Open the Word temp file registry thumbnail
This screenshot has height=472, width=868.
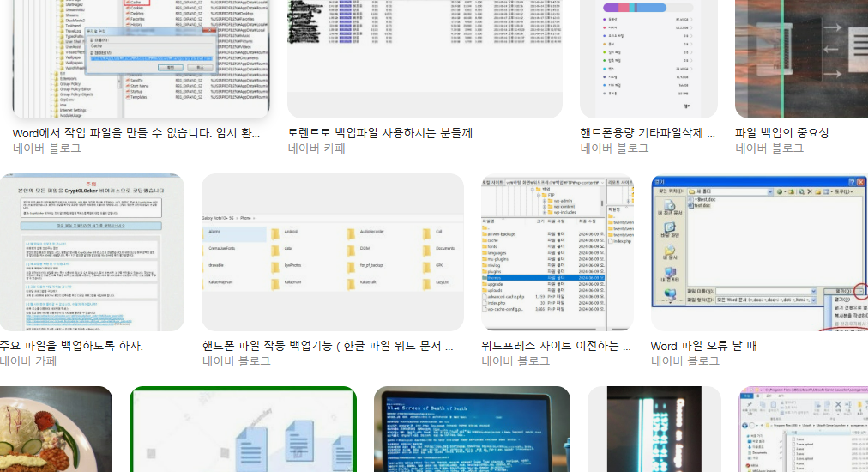click(x=142, y=58)
